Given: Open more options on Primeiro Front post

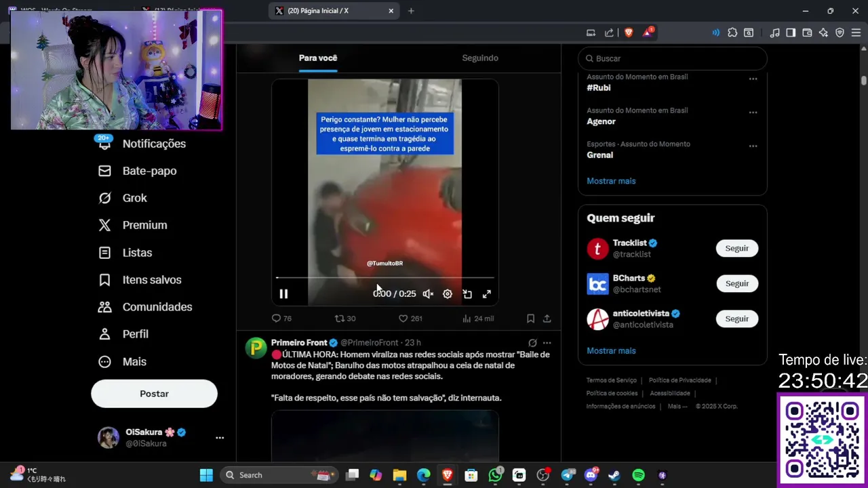Looking at the screenshot, I should pyautogui.click(x=547, y=343).
